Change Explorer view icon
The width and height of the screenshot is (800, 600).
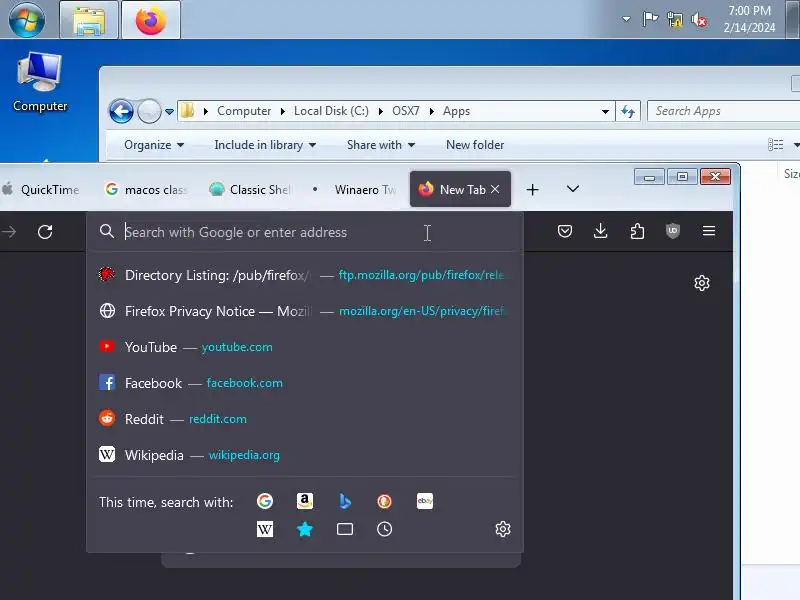pos(776,145)
